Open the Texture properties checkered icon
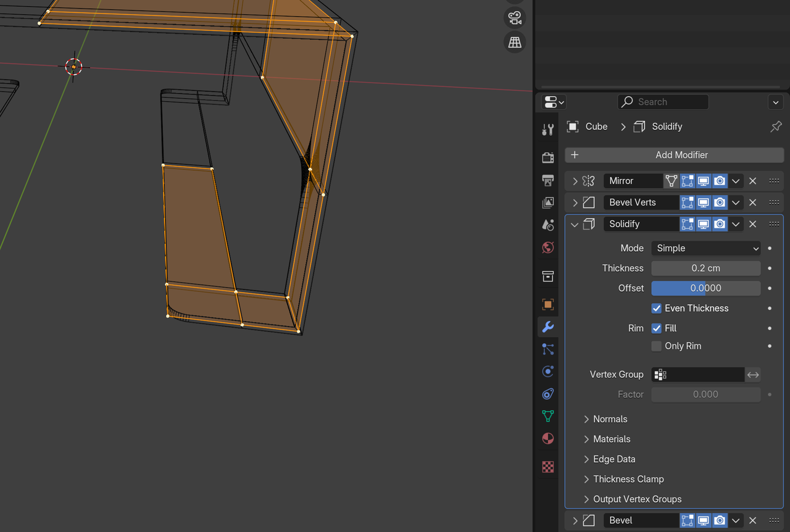 [547, 467]
